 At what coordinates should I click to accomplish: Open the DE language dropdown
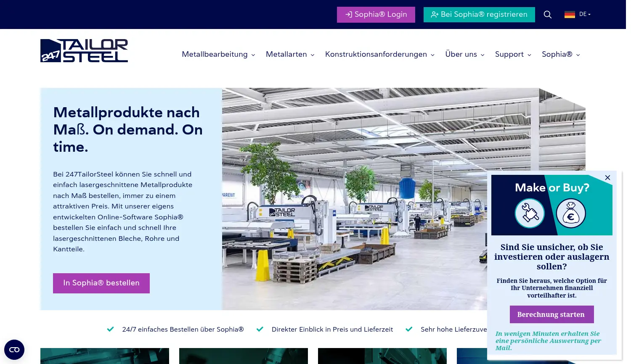(583, 14)
